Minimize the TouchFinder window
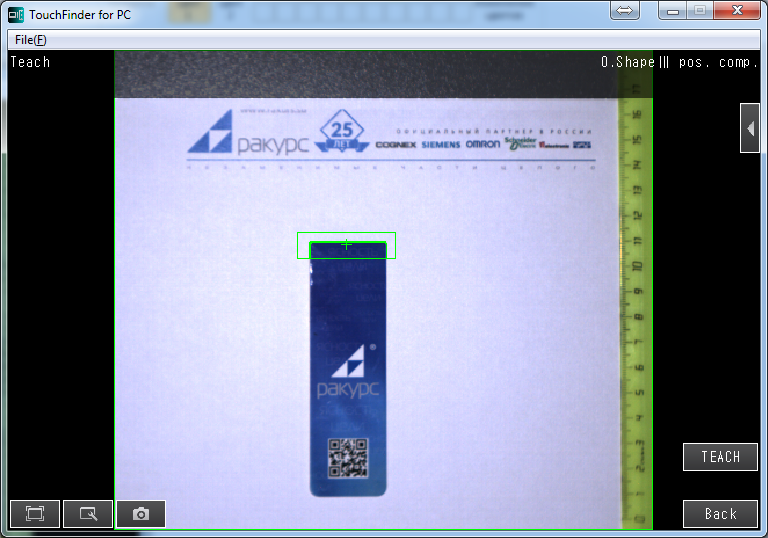This screenshot has width=768, height=538. pos(673,10)
